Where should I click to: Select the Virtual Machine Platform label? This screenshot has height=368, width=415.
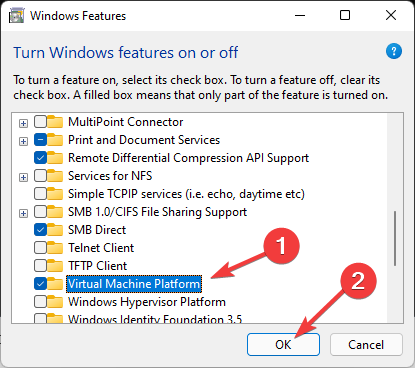[x=134, y=284]
